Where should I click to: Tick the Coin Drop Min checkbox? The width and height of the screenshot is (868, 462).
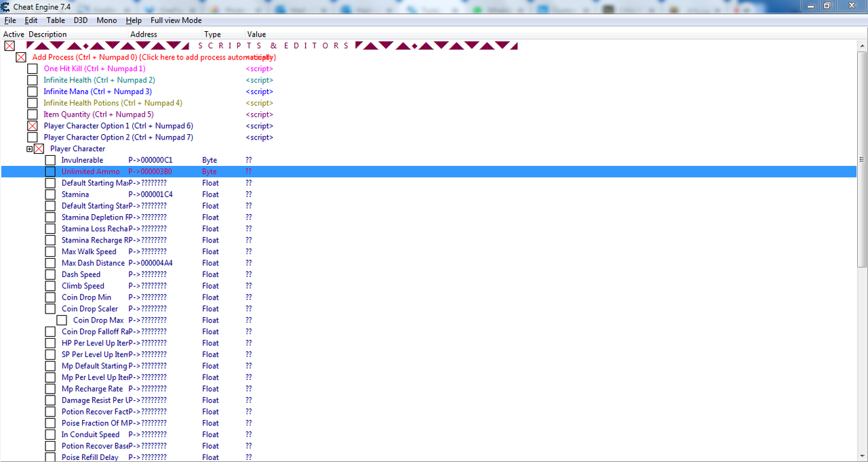[x=50, y=298]
